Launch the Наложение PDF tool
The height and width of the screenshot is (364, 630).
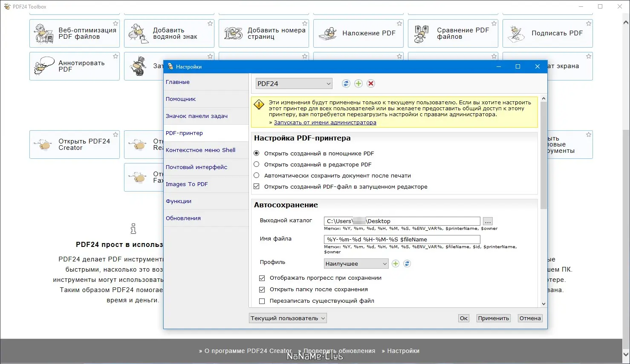tap(358, 33)
